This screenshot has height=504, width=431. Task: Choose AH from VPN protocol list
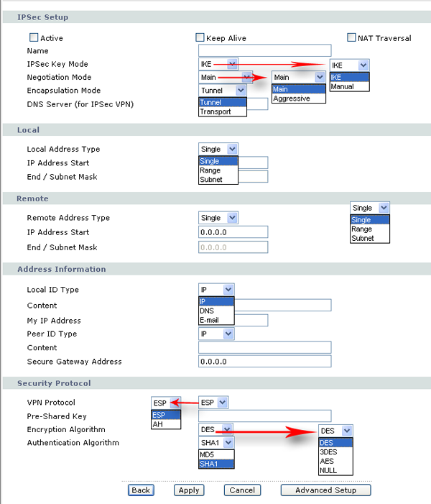point(157,424)
